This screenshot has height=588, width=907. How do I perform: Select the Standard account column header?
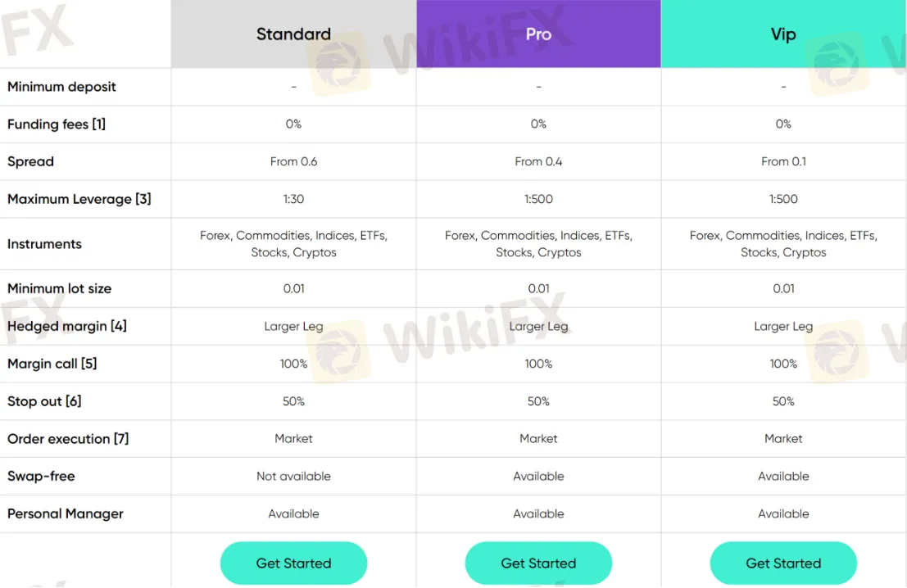coord(293,34)
